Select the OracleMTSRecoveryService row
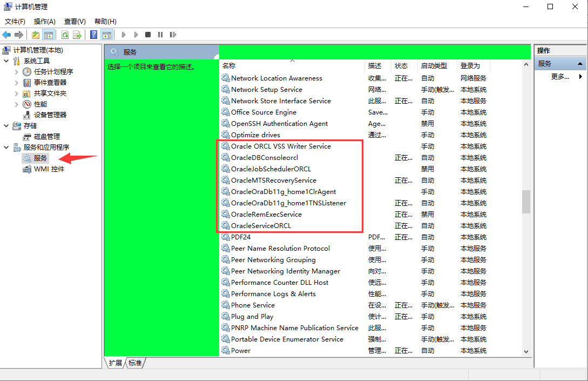Viewport: 588px width, 381px height. (355, 181)
